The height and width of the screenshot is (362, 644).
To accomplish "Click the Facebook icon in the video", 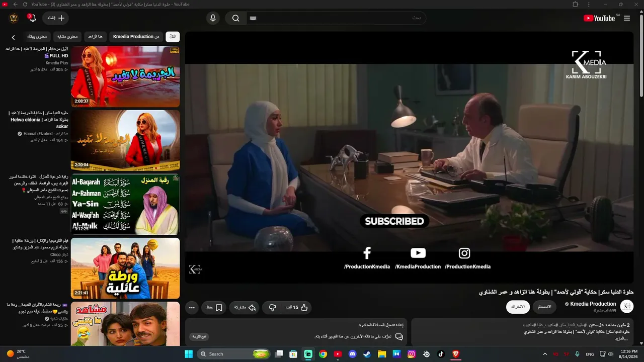I will pos(367,253).
